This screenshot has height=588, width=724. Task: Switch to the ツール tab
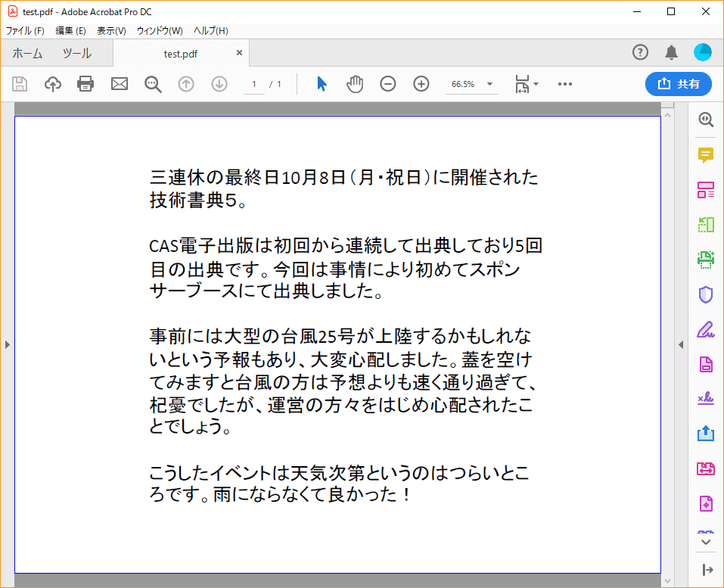tap(76, 54)
